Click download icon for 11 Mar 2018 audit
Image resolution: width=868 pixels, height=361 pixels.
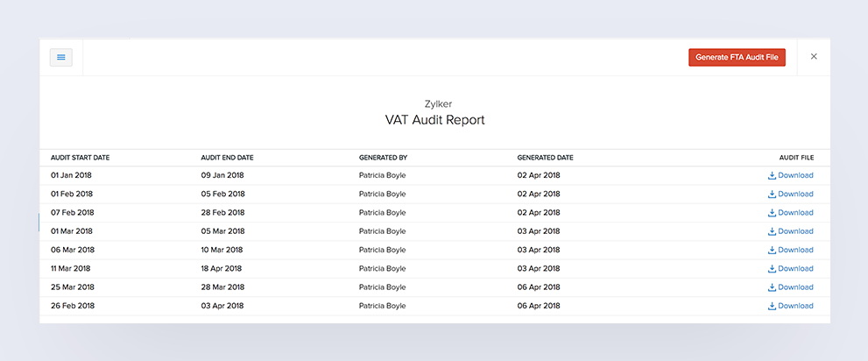click(772, 269)
